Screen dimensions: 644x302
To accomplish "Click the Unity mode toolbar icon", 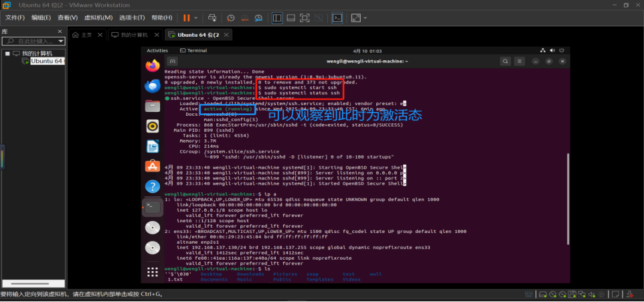I will [318, 18].
